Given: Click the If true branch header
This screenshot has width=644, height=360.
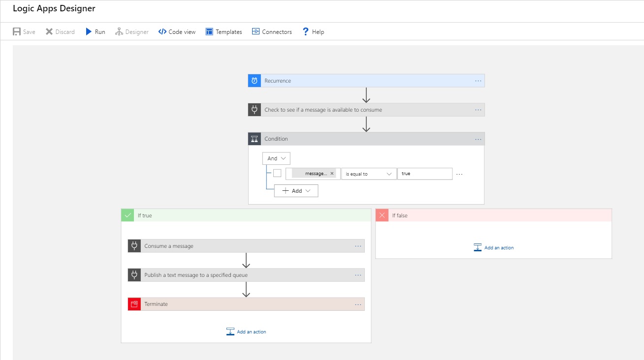Looking at the screenshot, I should (x=246, y=215).
